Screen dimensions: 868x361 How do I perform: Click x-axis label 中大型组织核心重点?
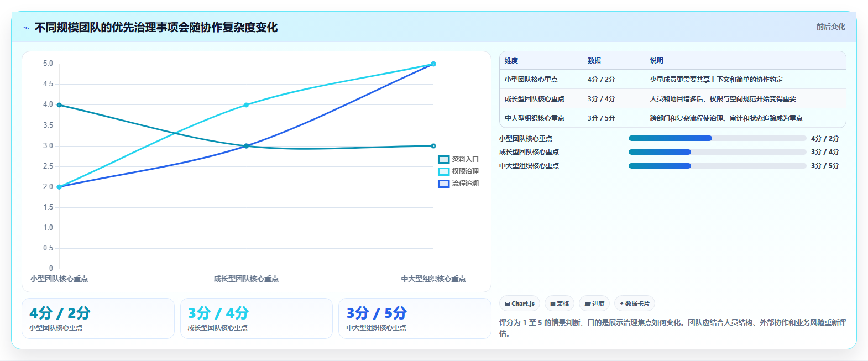pos(433,279)
